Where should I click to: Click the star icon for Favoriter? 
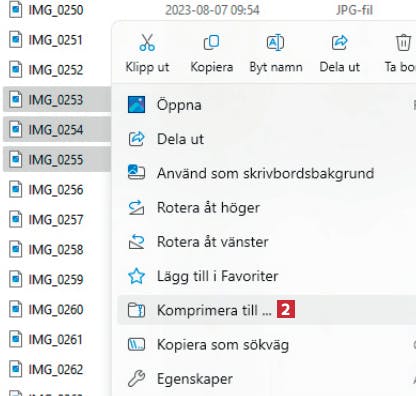click(136, 276)
